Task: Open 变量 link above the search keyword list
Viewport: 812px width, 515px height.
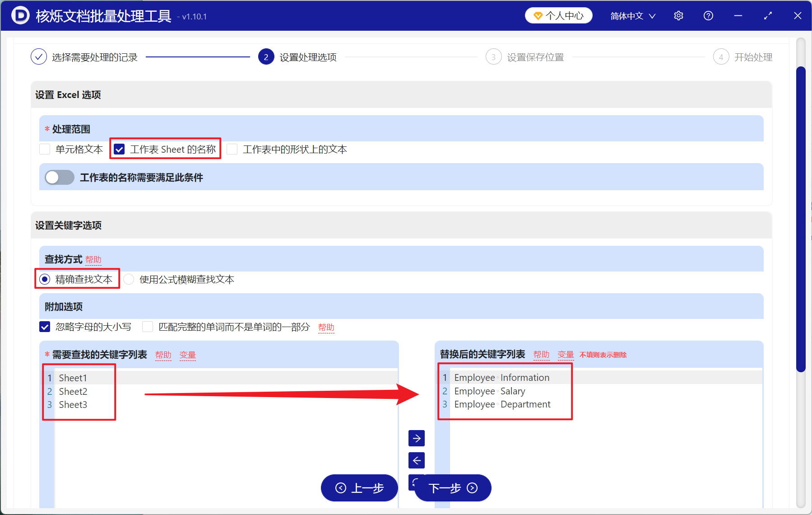Action: [187, 355]
